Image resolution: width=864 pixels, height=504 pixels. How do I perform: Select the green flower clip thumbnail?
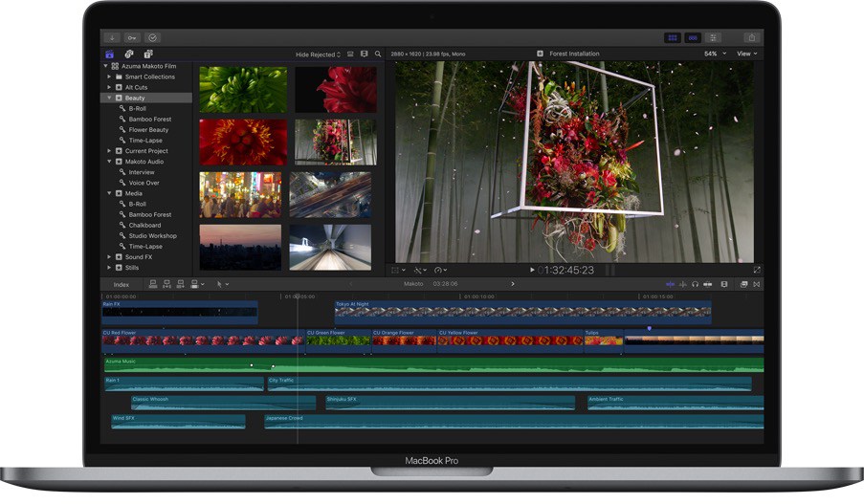(x=243, y=90)
